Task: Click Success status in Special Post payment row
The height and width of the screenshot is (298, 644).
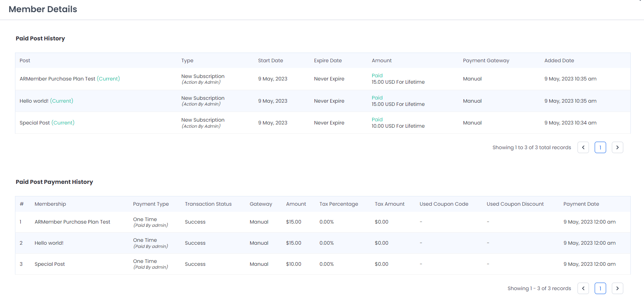Action: pos(195,264)
